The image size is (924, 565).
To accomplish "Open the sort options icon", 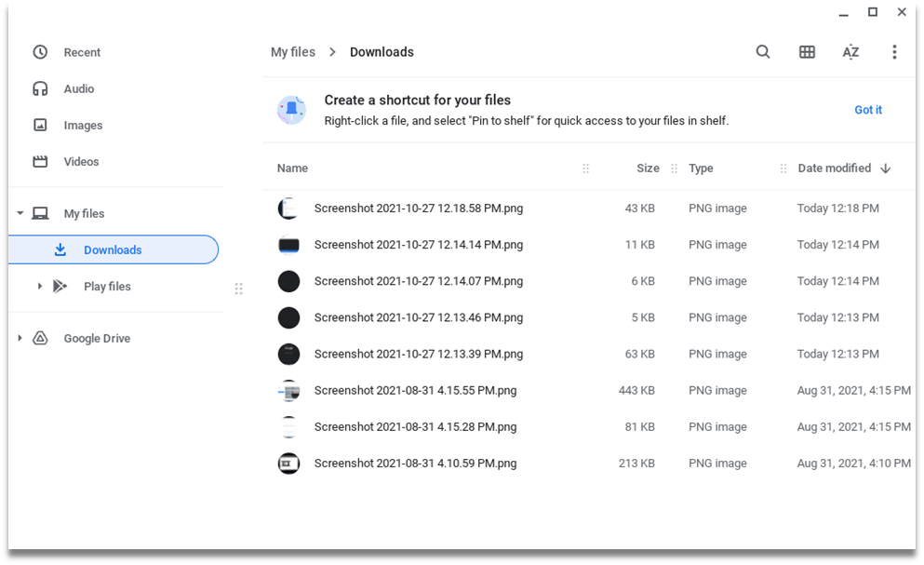I will 850,52.
